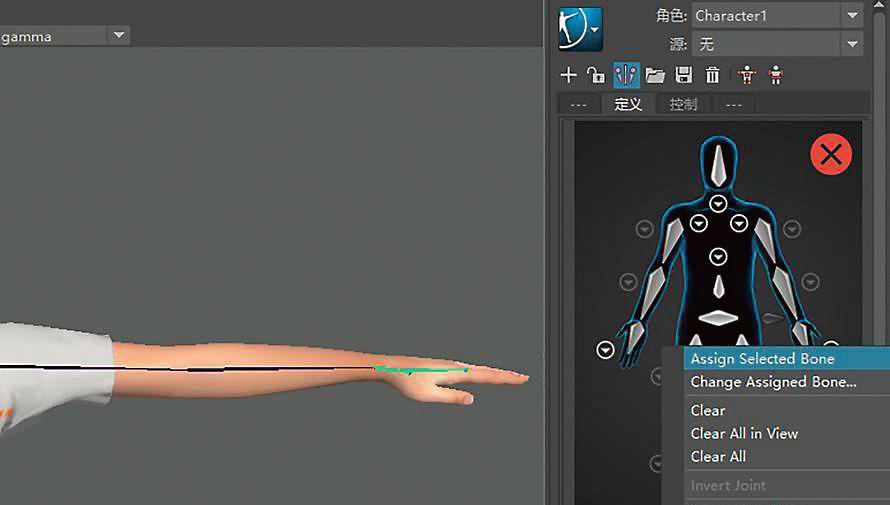Choose Assign Selected Bone
The width and height of the screenshot is (890, 505).
pyautogui.click(x=787, y=359)
